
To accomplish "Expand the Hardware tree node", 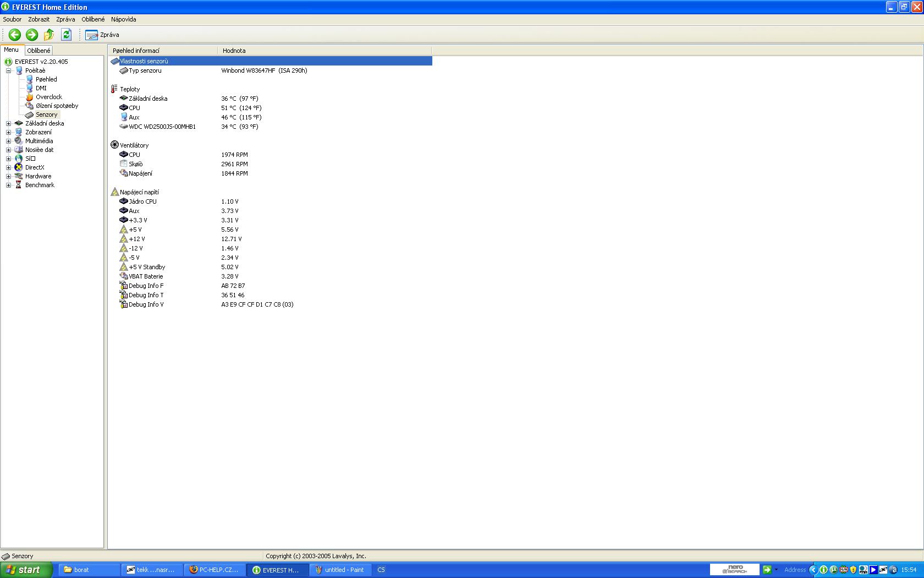I will click(8, 176).
